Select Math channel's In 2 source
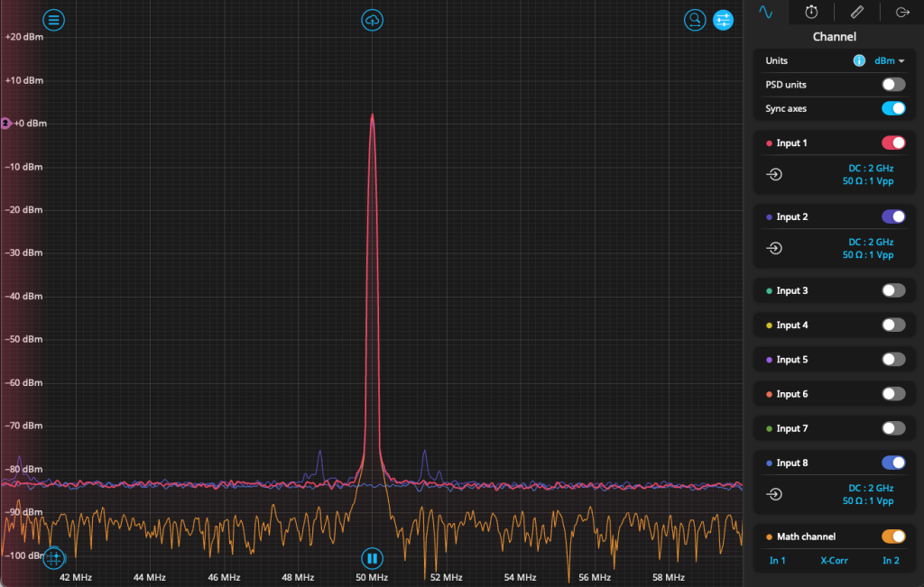 [891, 561]
